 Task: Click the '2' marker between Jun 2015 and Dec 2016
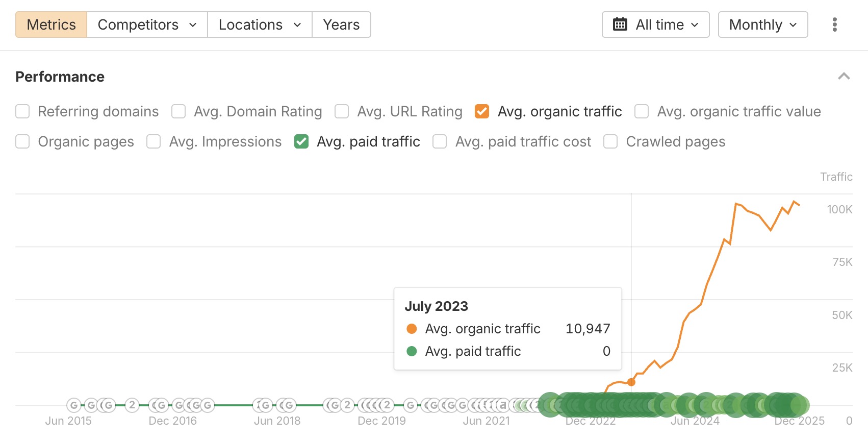click(132, 405)
